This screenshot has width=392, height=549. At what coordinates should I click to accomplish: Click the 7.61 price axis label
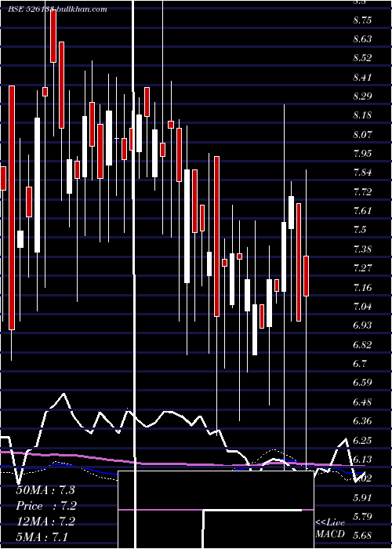[362, 211]
